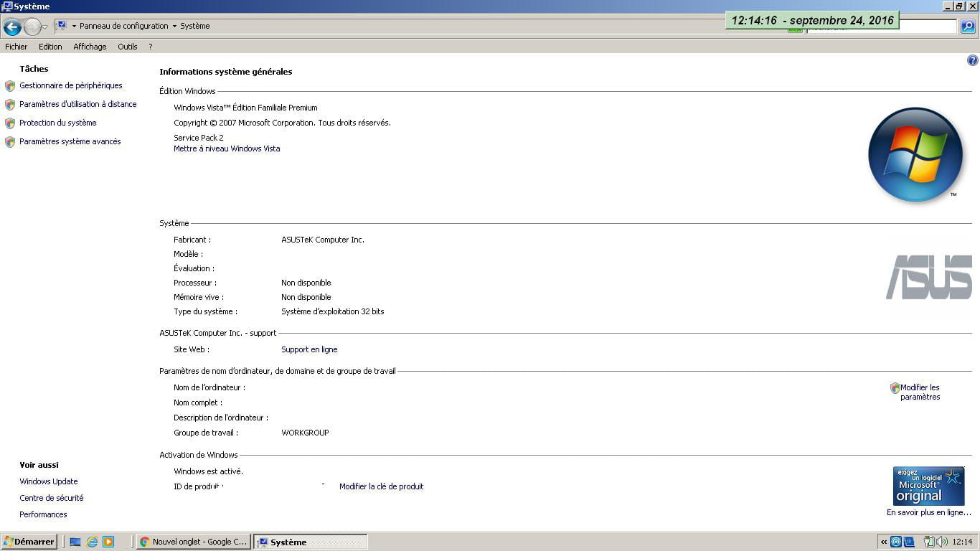This screenshot has width=980, height=551.
Task: Click shield icon next to Modifier les paramètres
Action: coord(895,388)
